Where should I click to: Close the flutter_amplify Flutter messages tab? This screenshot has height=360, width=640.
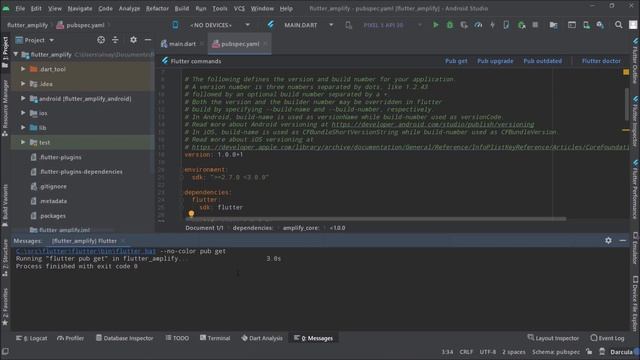point(123,241)
